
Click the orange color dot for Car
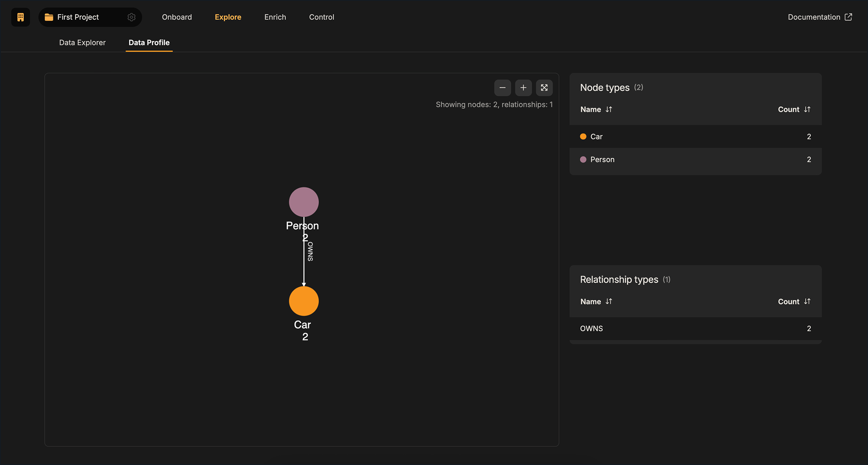(583, 136)
